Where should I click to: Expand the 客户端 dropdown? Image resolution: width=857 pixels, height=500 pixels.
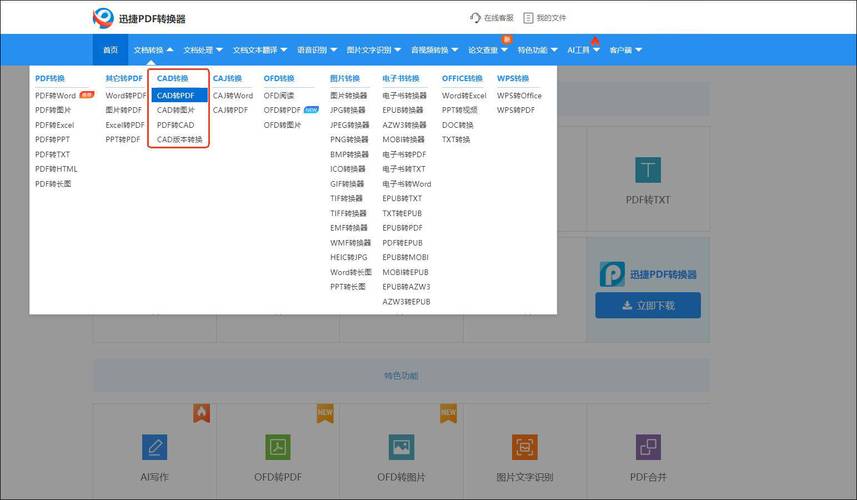click(625, 50)
